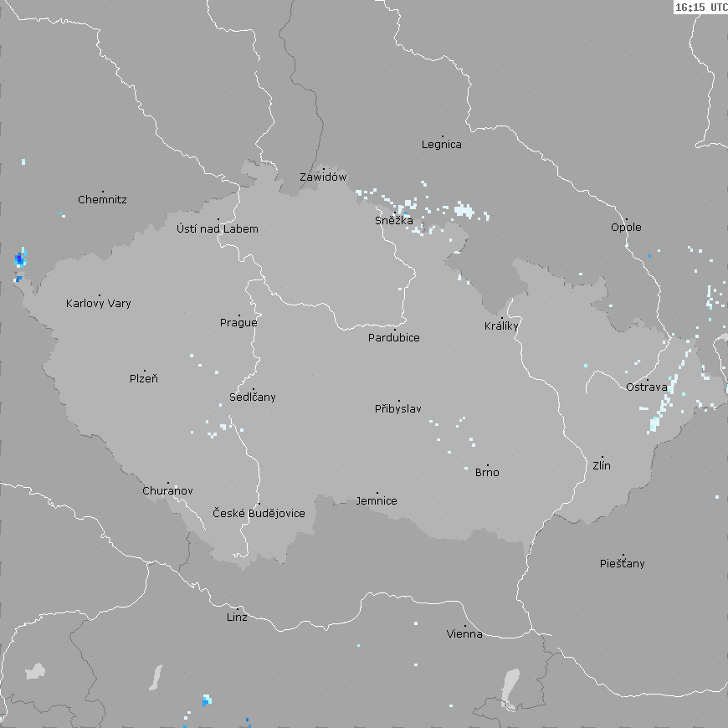Viewport: 728px width, 728px height.
Task: Click the Prague city label
Action: 238,323
